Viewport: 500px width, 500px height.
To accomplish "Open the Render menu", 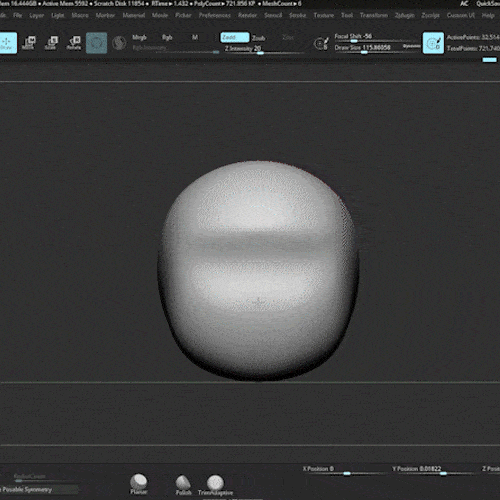I will pos(247,15).
